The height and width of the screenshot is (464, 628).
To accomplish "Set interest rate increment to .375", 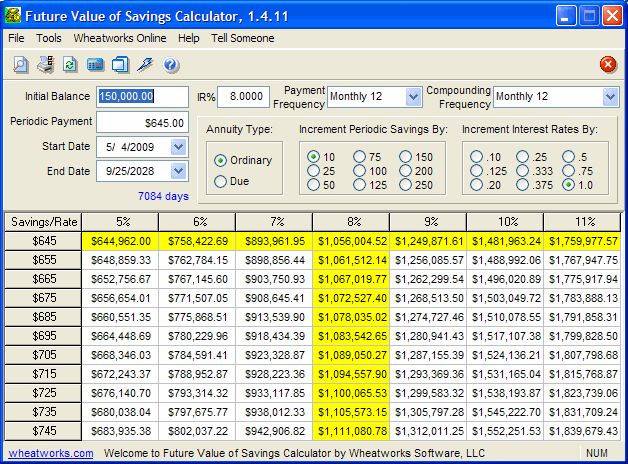I will (522, 185).
